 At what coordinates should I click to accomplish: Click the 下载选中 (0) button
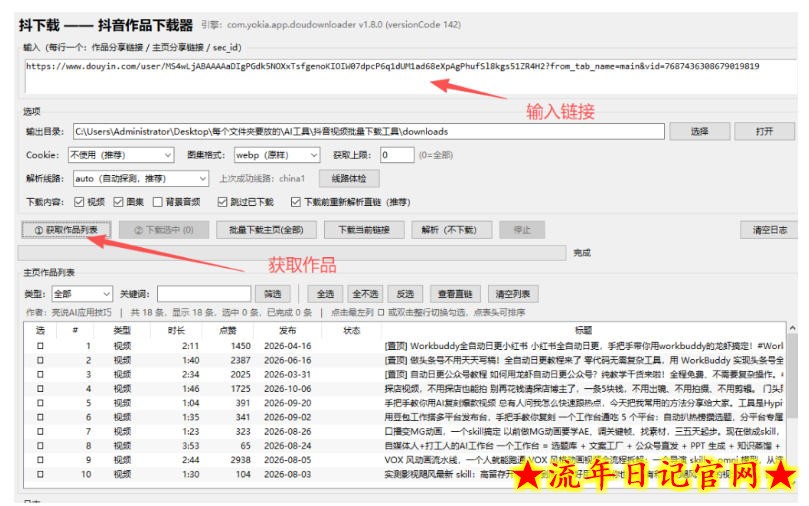pyautogui.click(x=164, y=230)
